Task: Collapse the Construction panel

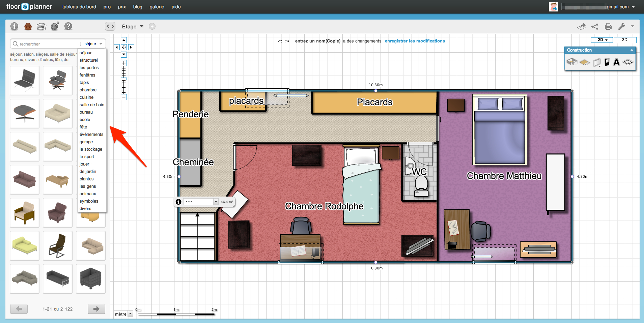Action: point(631,50)
